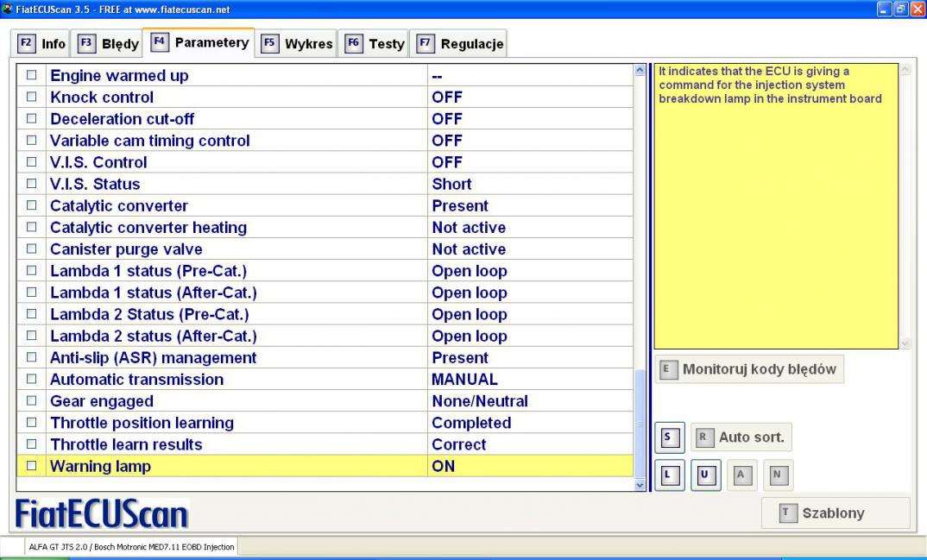This screenshot has width=927, height=560.
Task: Click the MANUAL value cell
Action: pyautogui.click(x=530, y=380)
